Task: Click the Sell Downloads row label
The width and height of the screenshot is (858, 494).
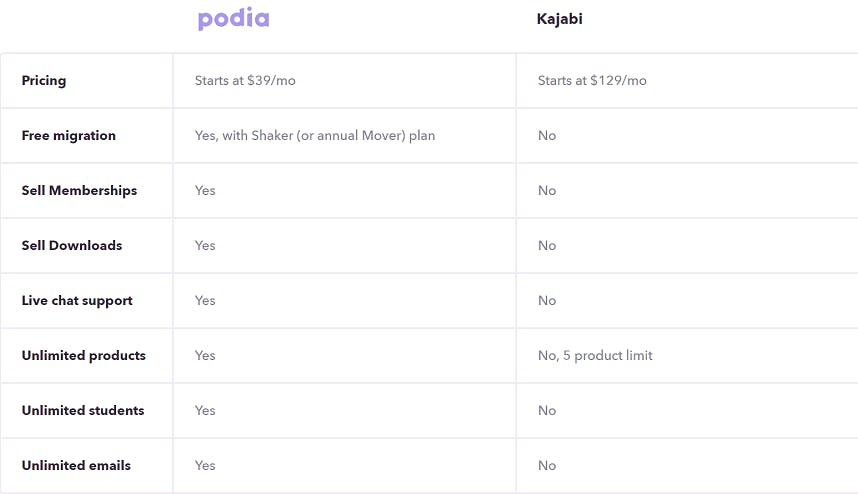Action: click(x=72, y=246)
